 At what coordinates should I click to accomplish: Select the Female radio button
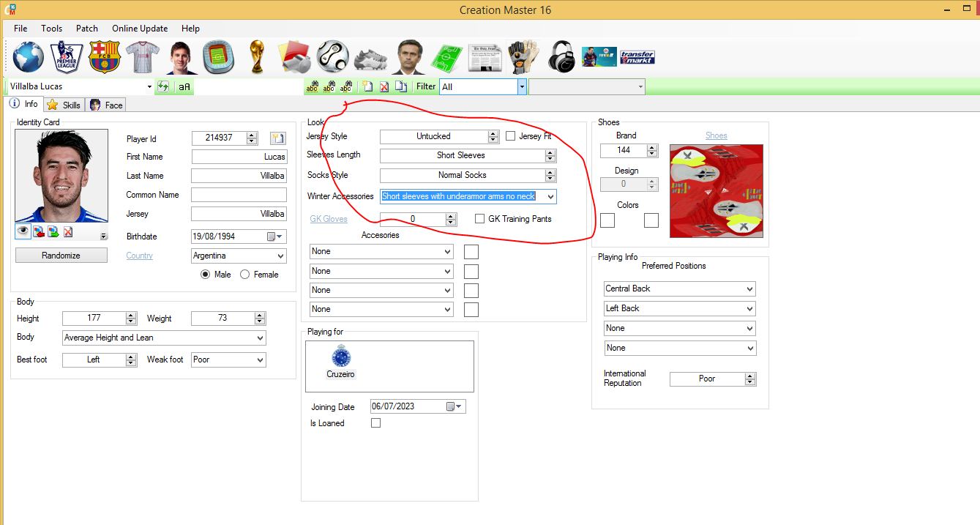(x=244, y=275)
